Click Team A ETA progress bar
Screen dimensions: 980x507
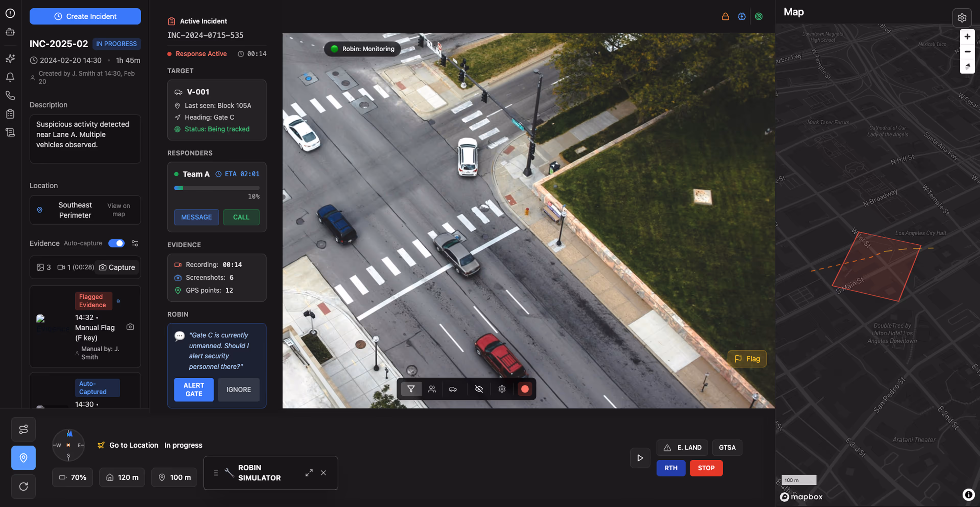pyautogui.click(x=216, y=188)
